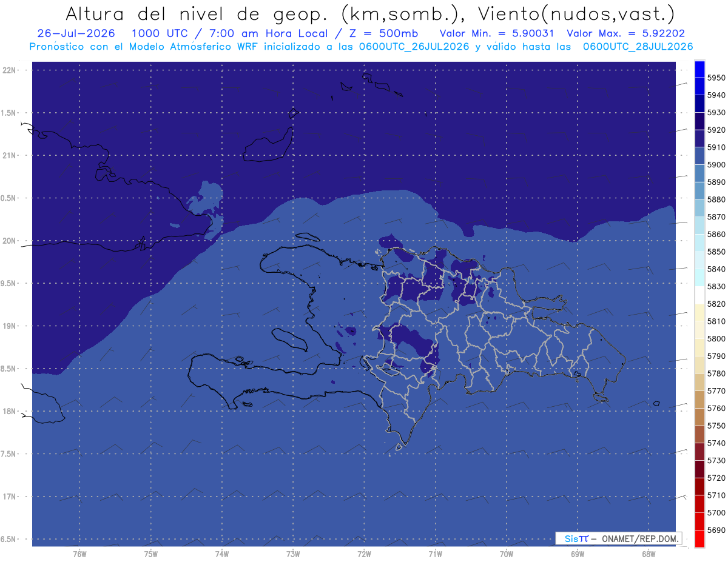Click the colorbar value '5880'

pyautogui.click(x=716, y=199)
